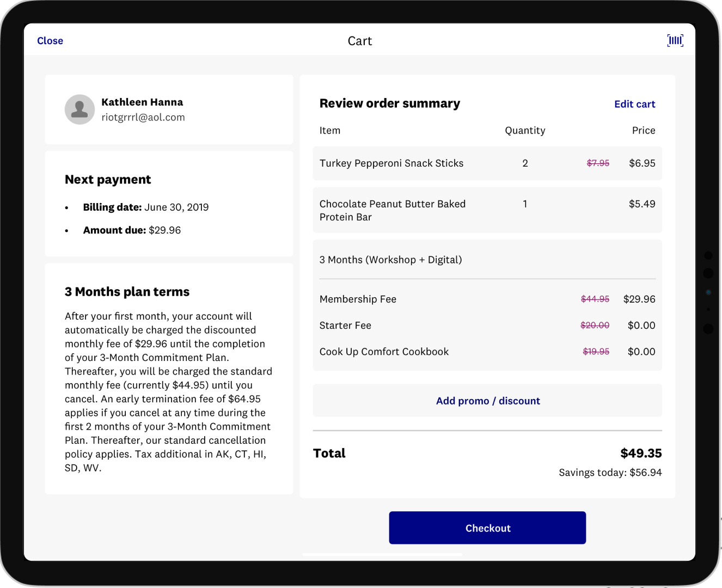Click the Billing date entry
The height and width of the screenshot is (588, 722).
[145, 207]
